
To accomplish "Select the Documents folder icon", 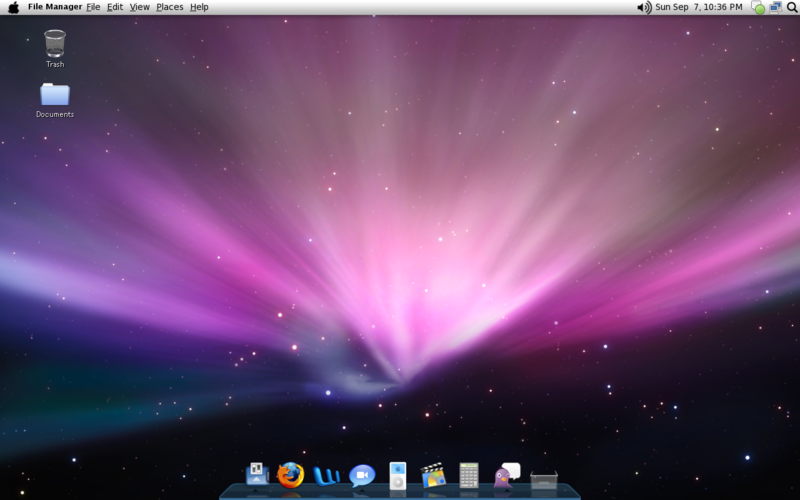I will (55, 94).
